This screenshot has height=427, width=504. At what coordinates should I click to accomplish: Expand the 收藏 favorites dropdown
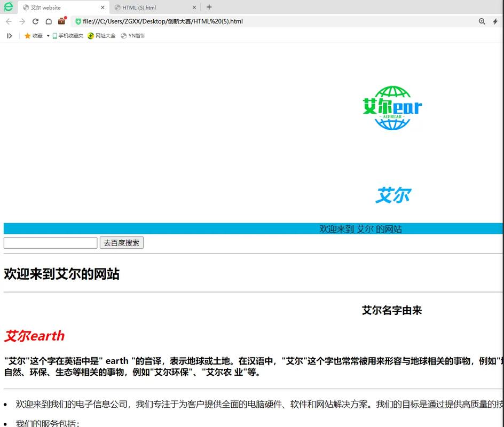click(x=48, y=36)
